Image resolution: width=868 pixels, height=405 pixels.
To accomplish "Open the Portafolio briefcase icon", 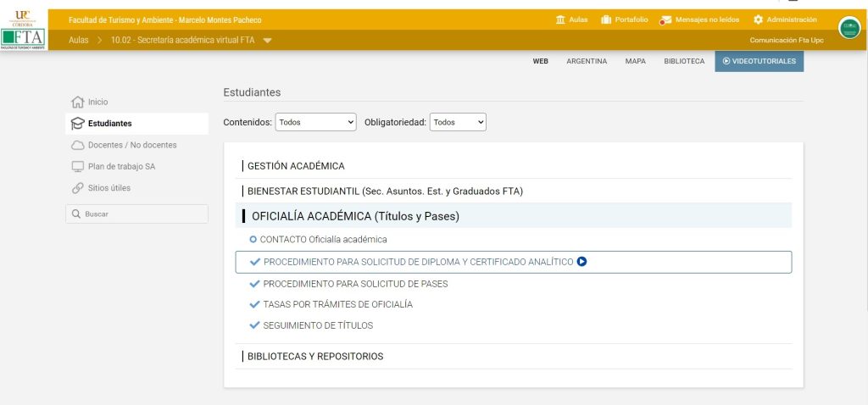I will [606, 19].
